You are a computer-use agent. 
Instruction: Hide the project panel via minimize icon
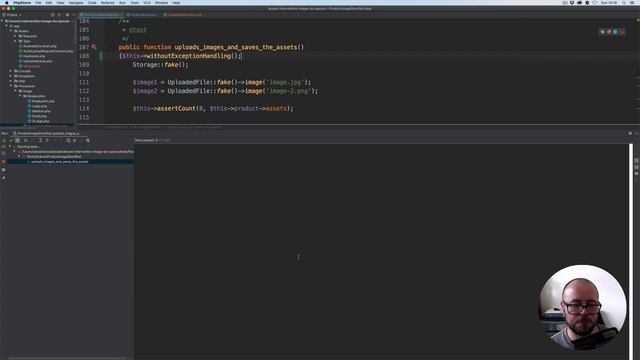click(73, 15)
